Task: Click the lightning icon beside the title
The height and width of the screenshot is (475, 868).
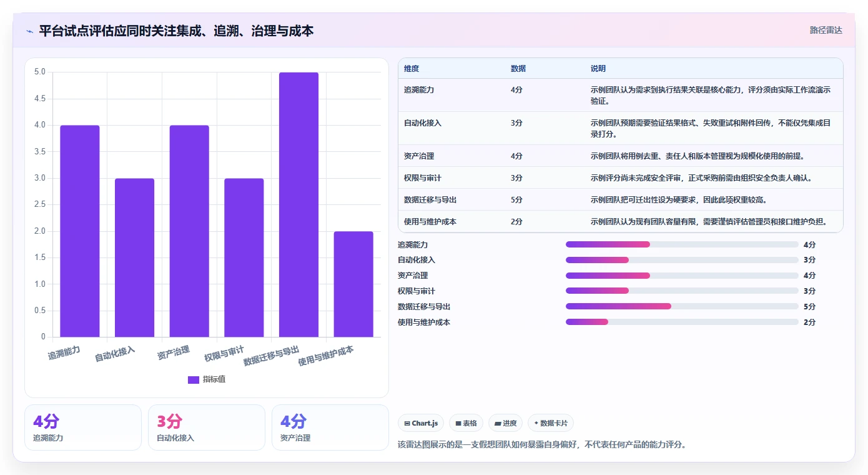Action: tap(30, 31)
